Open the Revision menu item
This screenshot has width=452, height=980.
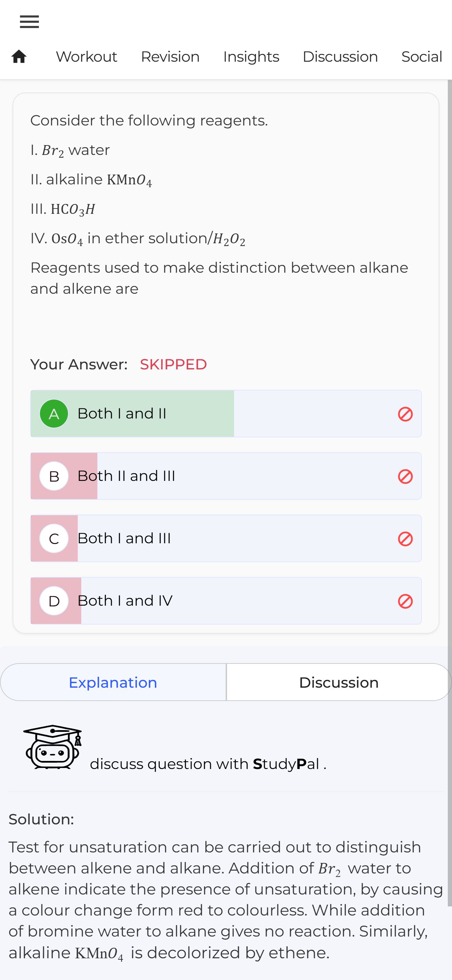[x=170, y=57]
